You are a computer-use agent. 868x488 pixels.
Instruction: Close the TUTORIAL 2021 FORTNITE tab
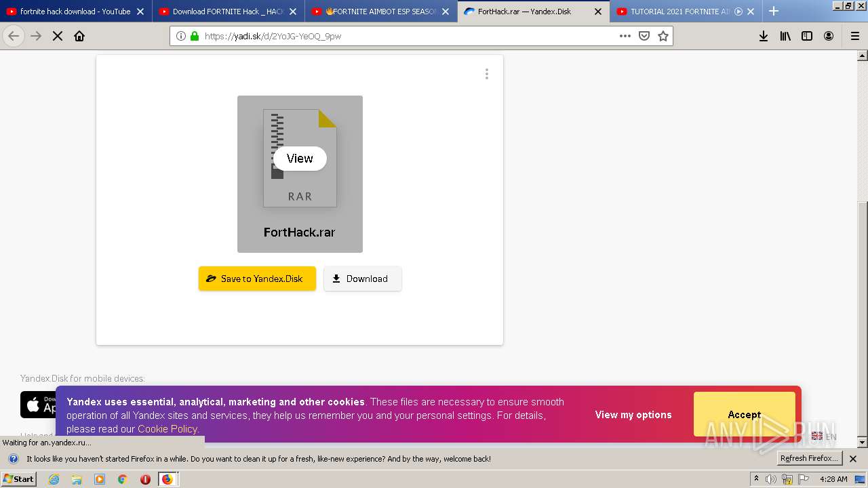751,12
